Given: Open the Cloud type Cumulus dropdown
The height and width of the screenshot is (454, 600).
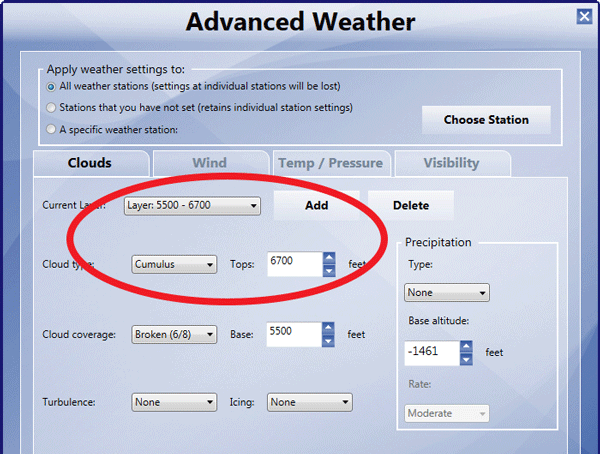Looking at the screenshot, I should pos(174,264).
